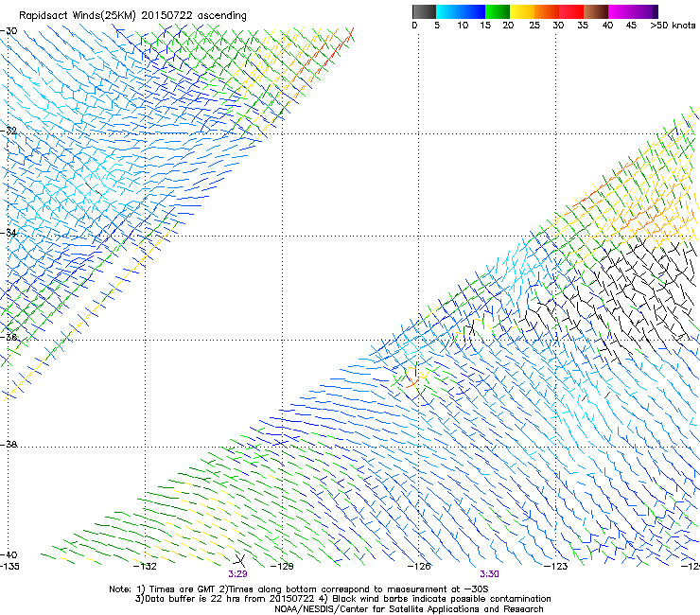The height and width of the screenshot is (615, 700).
Task: Click the chart title 'Rapidsact Winds(25KM) 20150722 ascending'
Action: coord(132,15)
